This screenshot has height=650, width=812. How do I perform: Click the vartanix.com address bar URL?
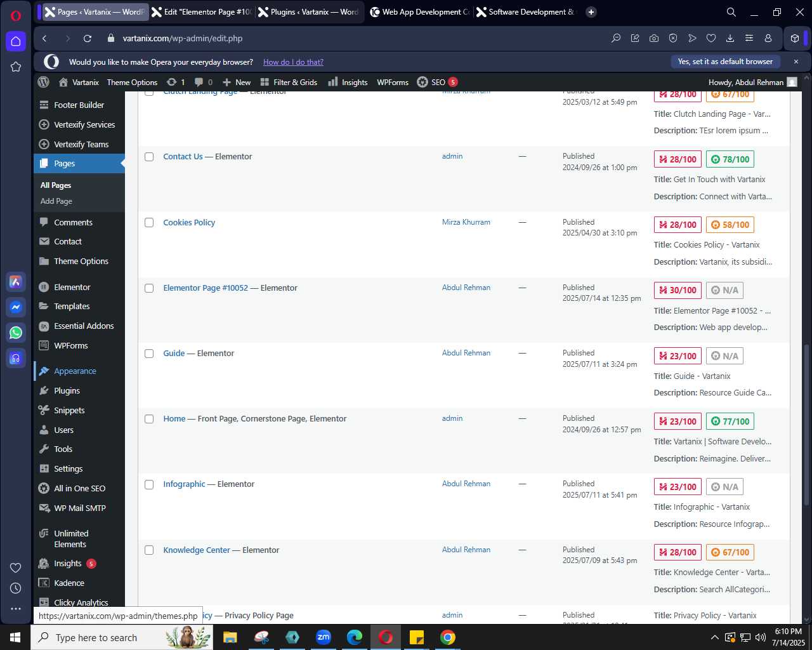183,38
